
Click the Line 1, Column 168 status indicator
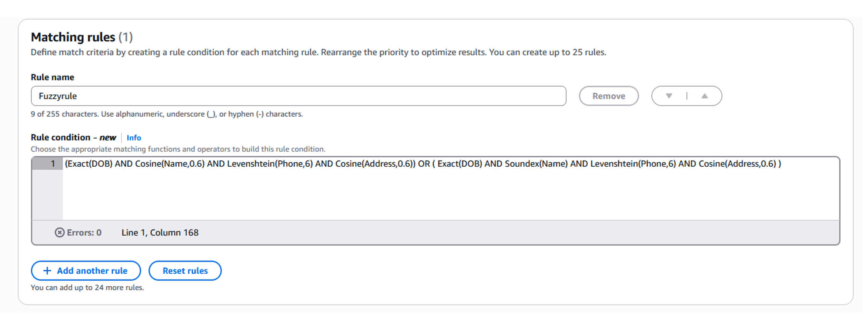click(x=160, y=233)
